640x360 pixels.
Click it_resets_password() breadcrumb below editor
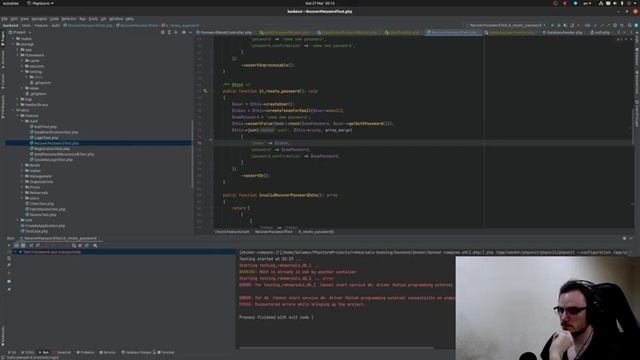pos(316,232)
